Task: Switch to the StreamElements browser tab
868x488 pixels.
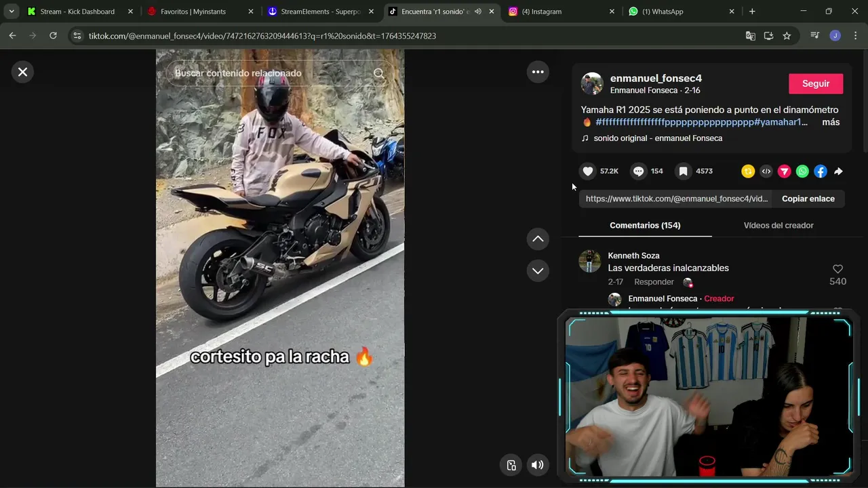Action: pyautogui.click(x=321, y=12)
